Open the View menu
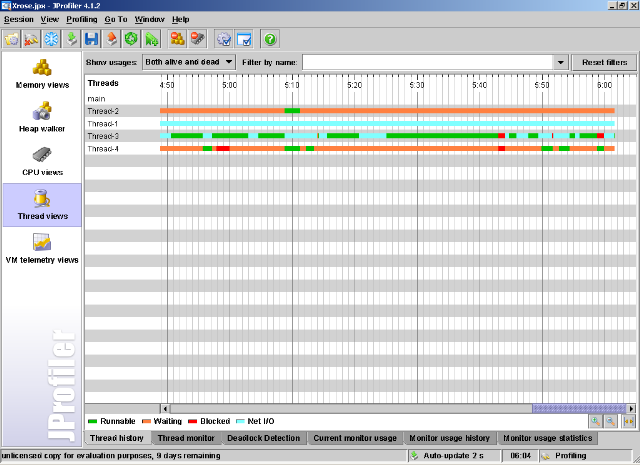640x465 pixels. tap(50, 19)
